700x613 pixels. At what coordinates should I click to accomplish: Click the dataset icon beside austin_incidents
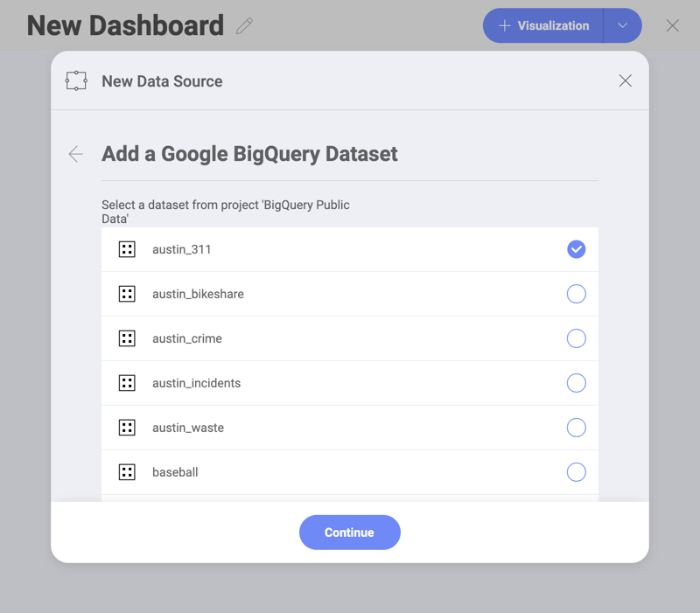tap(127, 383)
